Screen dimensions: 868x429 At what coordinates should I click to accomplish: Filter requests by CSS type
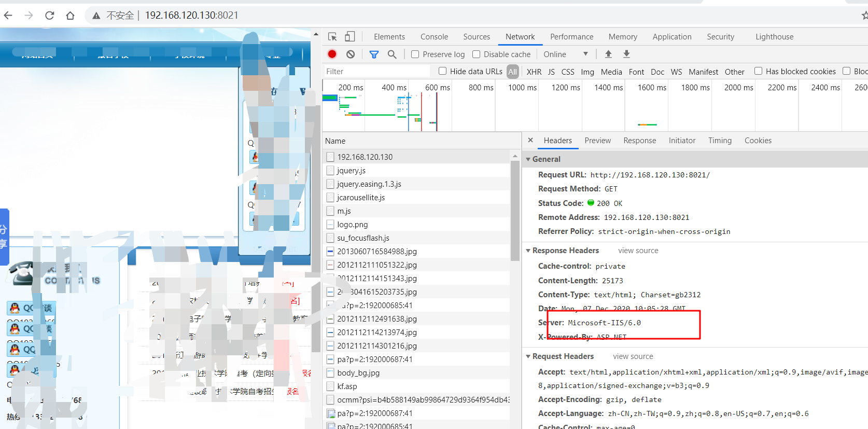(568, 72)
